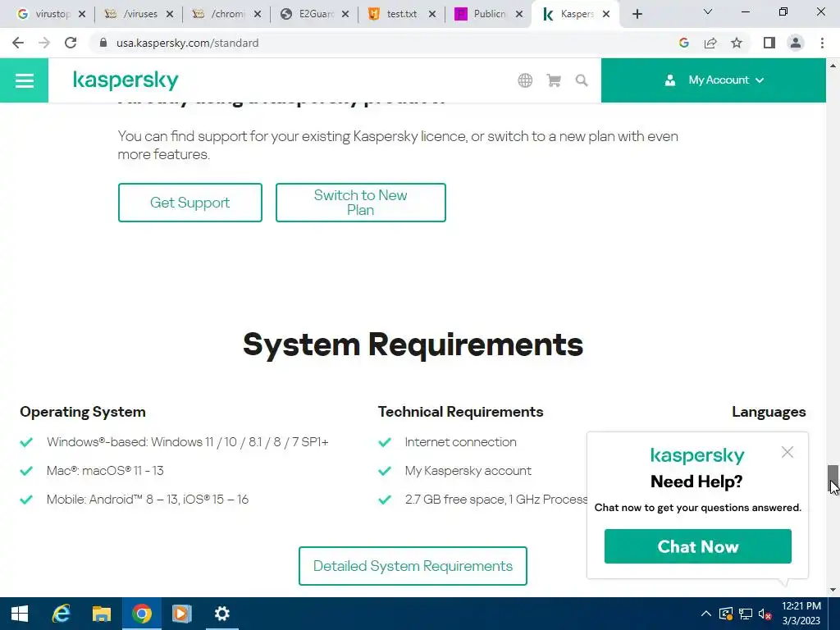Viewport: 840px width, 630px height.
Task: Open Settings gear on the taskbar
Action: point(221,614)
